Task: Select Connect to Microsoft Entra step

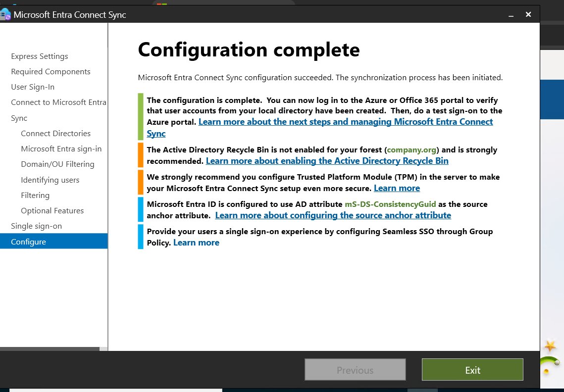Action: 58,102
